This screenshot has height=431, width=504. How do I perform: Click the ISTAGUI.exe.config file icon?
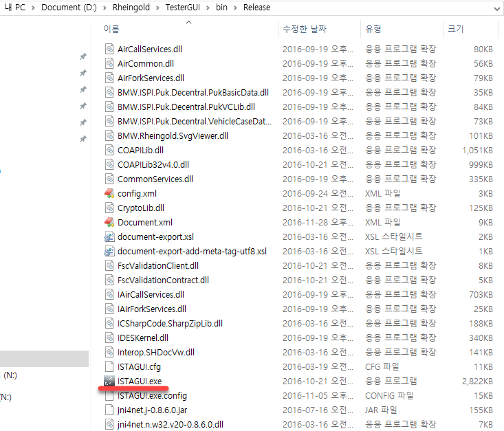click(109, 395)
